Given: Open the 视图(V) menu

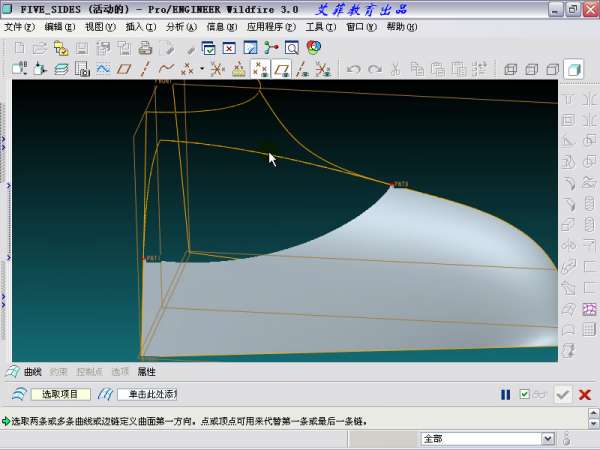Looking at the screenshot, I should click(100, 27).
